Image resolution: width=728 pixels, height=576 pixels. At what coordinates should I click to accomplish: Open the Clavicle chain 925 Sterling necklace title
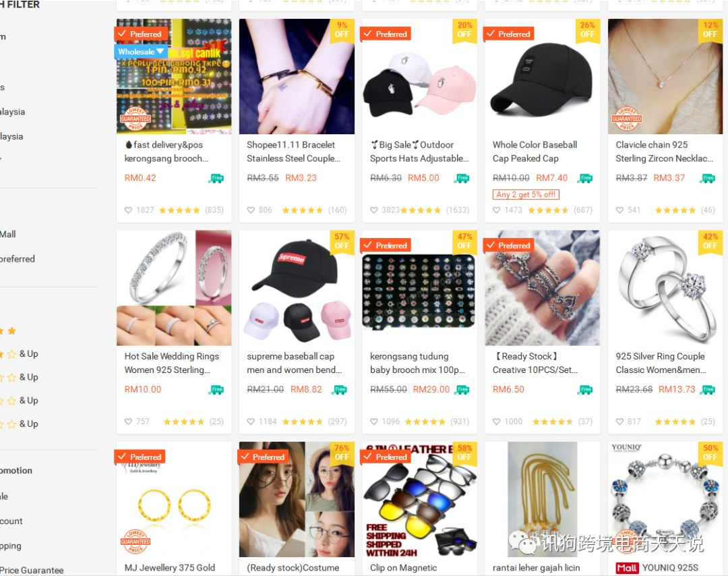(x=664, y=152)
